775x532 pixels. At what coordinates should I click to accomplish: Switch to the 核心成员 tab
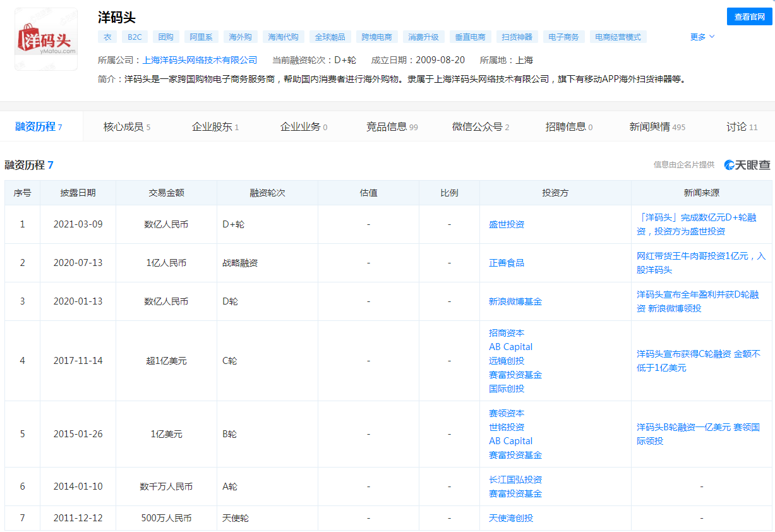tap(126, 127)
